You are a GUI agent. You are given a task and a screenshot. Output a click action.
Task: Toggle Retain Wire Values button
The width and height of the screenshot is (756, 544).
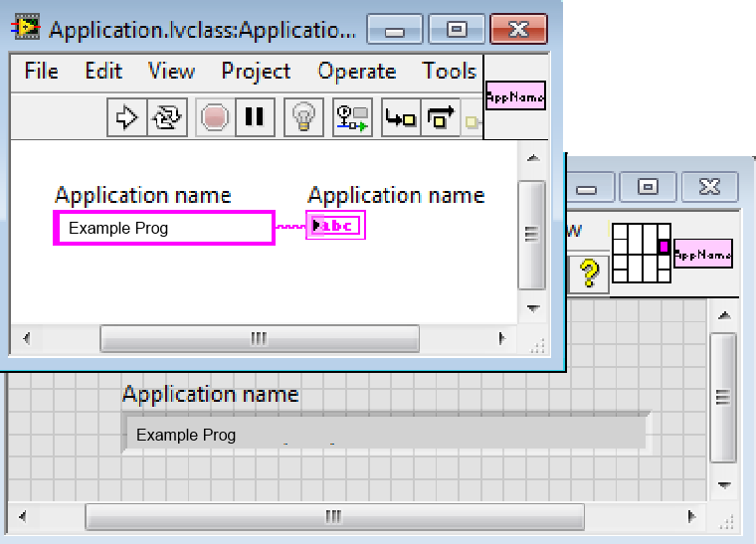pos(351,117)
